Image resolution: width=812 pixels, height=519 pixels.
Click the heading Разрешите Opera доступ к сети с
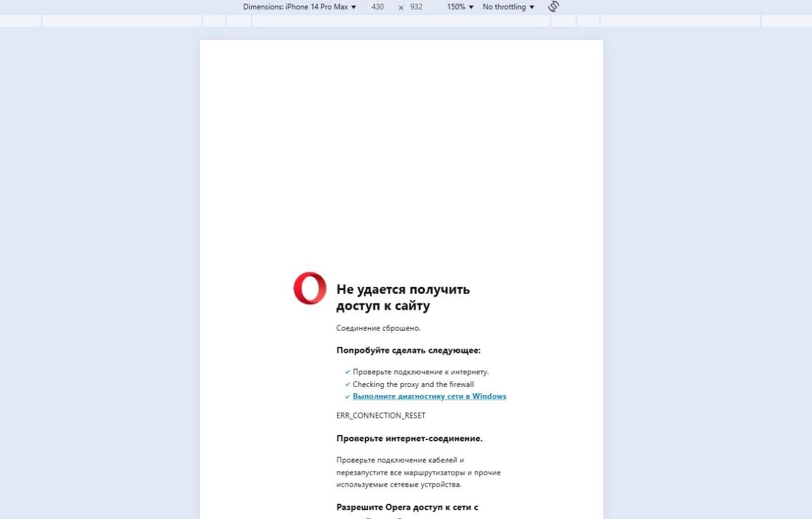click(407, 507)
